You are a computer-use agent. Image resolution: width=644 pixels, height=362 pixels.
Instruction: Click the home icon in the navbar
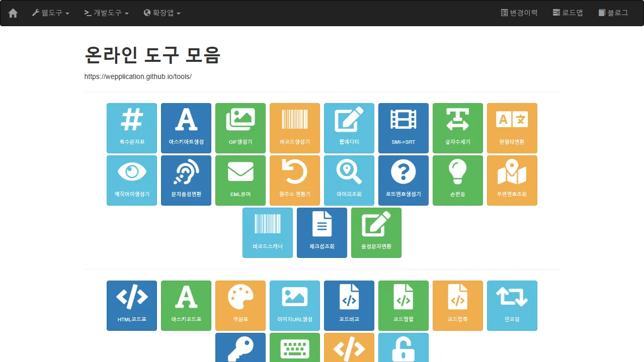13,13
